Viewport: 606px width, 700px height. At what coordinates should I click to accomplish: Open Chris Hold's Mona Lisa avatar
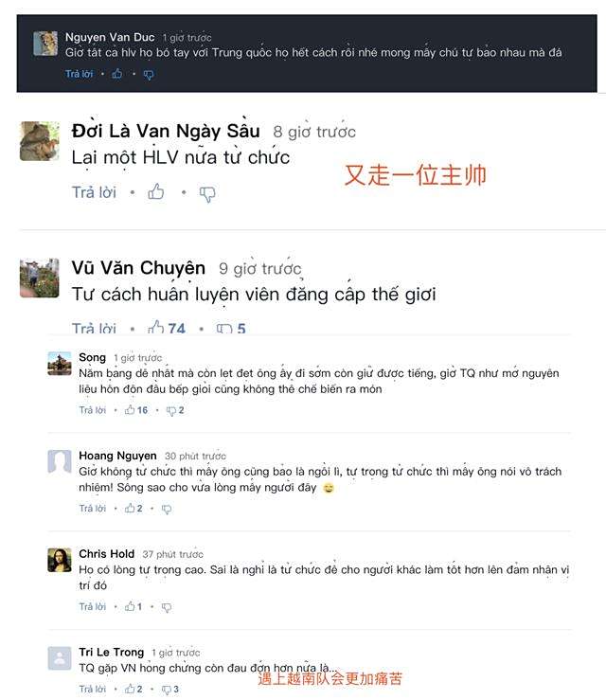point(60,560)
